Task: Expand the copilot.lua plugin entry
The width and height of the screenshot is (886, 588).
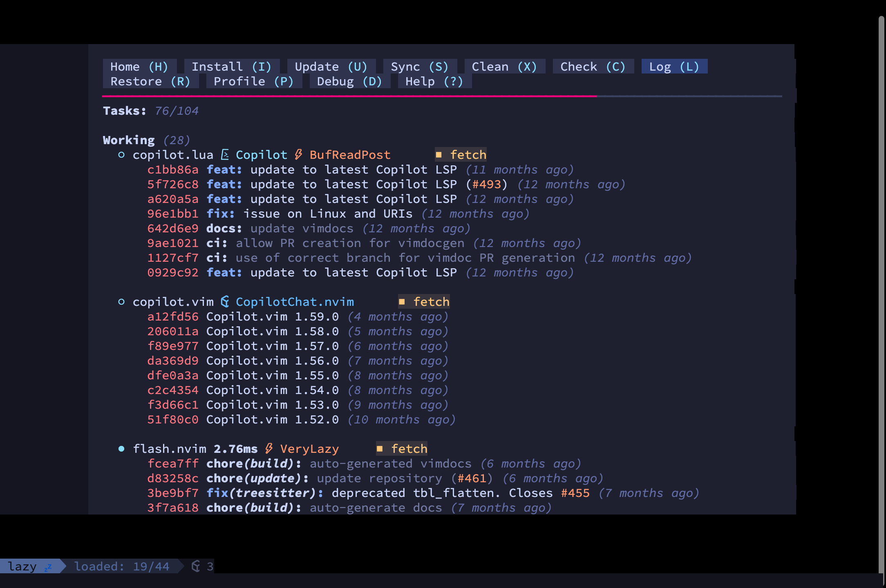Action: coord(173,155)
